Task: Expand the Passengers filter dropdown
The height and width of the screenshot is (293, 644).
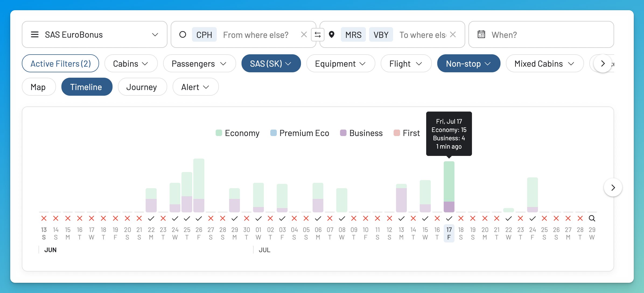Action: (199, 63)
